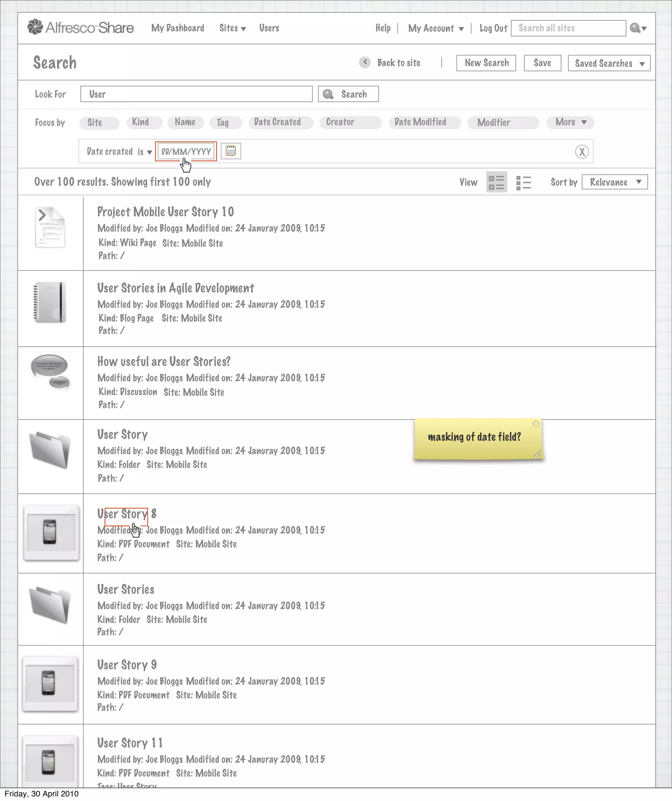Click the Alfresco Share logo
The image size is (672, 801).
[x=80, y=28]
